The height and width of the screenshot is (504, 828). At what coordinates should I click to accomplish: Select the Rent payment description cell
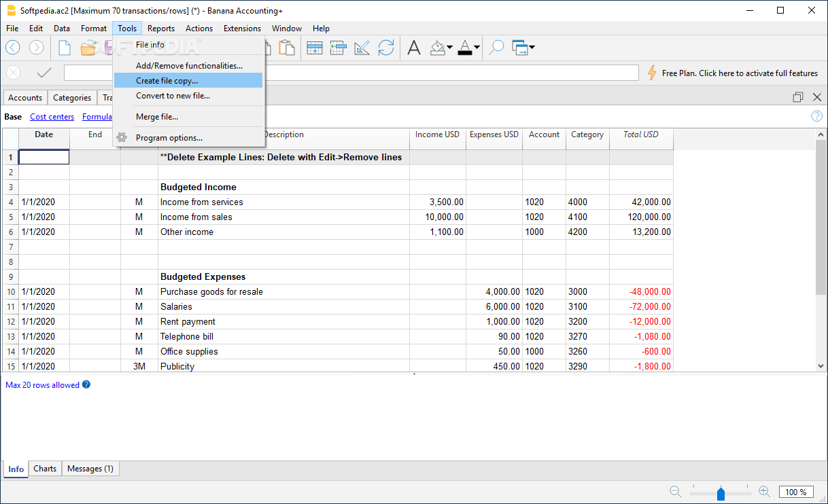point(283,322)
